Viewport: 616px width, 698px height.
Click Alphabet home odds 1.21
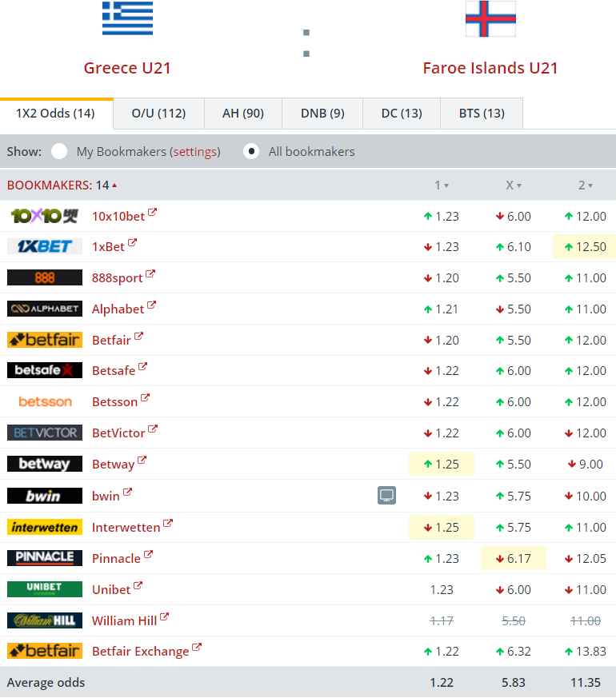pos(442,309)
